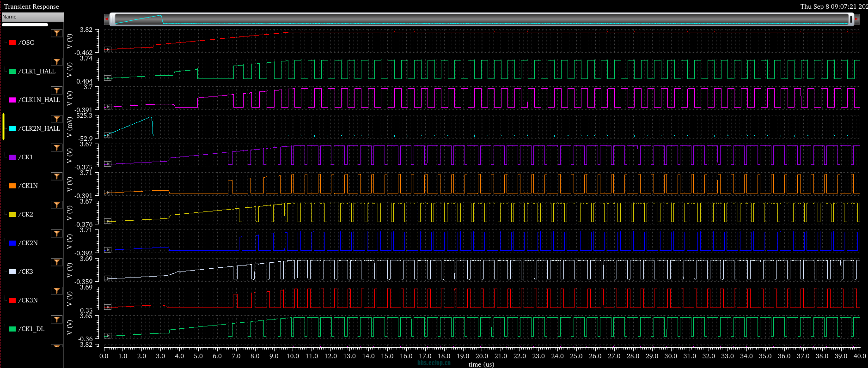Click the filter icon above /CLK1_HALL
This screenshot has width=868, height=368.
(56, 62)
